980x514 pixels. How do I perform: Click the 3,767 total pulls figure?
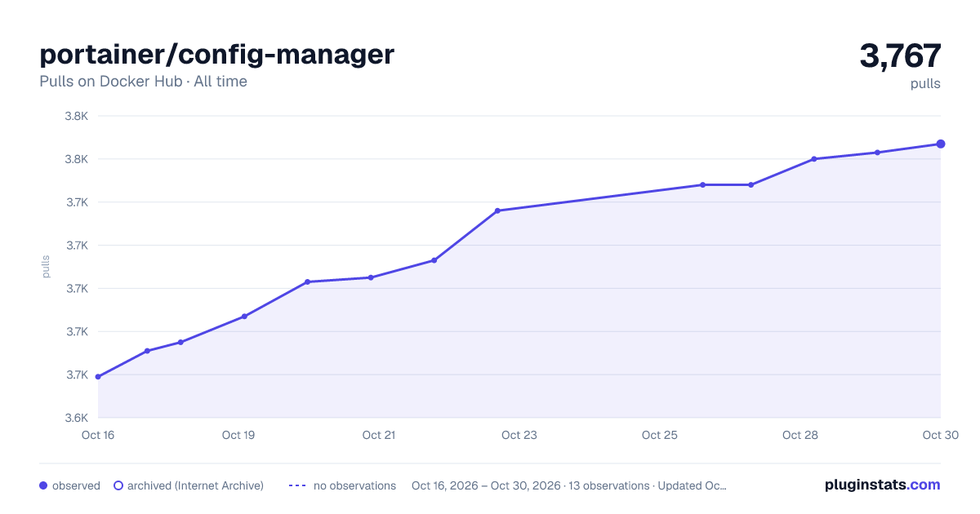[900, 56]
